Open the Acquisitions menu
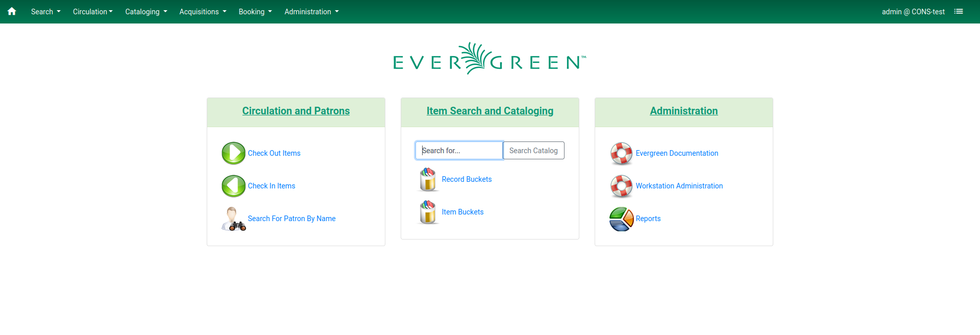 point(203,11)
